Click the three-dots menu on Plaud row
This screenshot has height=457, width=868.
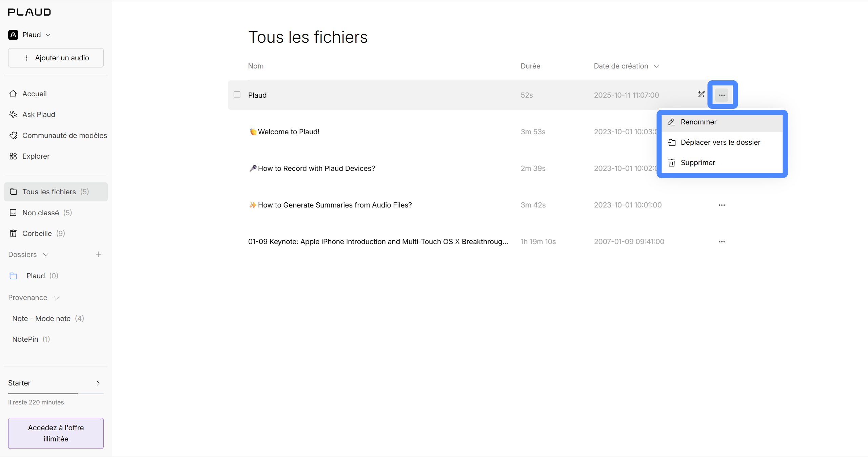722,95
